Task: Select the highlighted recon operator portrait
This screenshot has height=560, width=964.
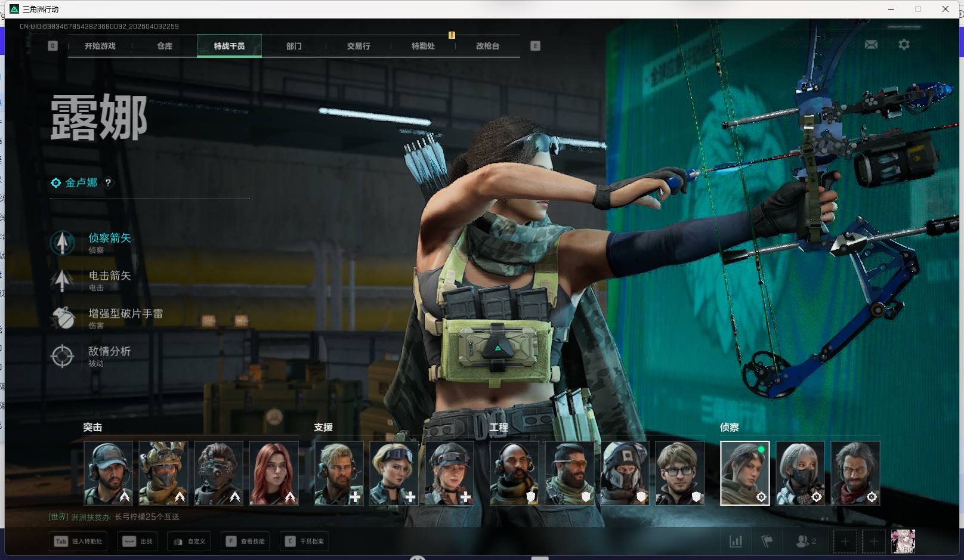Action: (745, 473)
